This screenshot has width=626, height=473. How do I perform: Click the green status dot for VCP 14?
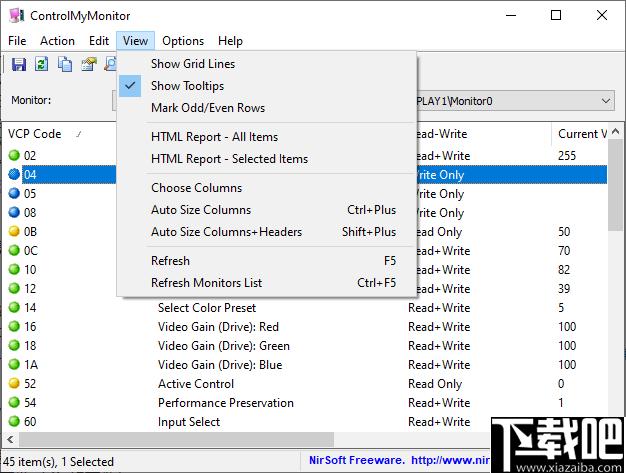(x=14, y=307)
